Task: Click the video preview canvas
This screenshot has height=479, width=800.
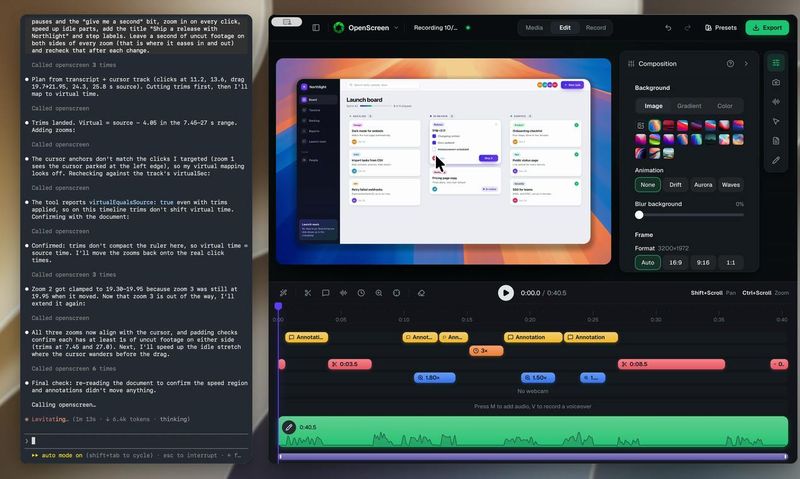Action: pyautogui.click(x=443, y=161)
